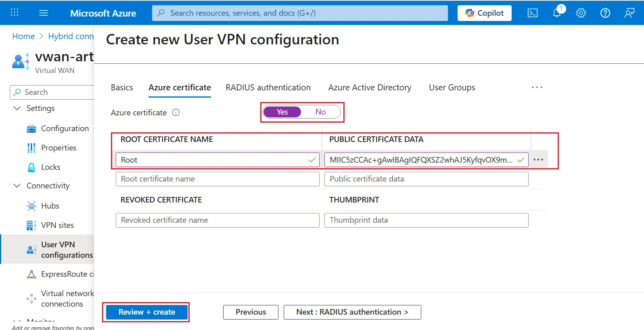
Task: Open the User Groups tab
Action: coord(452,88)
